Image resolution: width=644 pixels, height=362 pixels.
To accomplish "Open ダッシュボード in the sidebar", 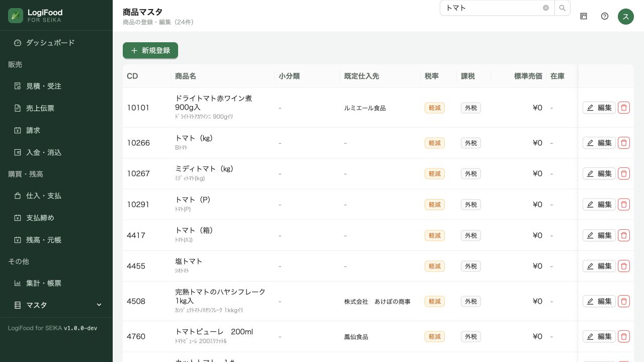I will tap(56, 43).
